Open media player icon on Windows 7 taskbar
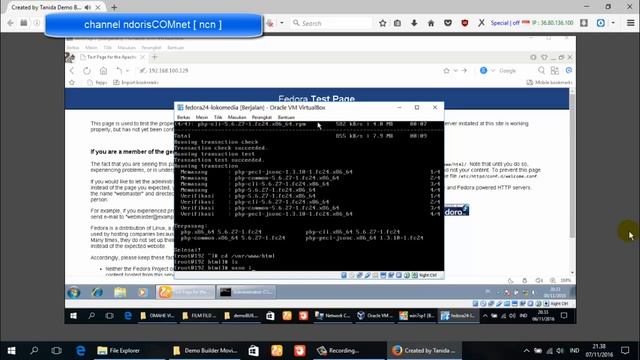Screen dimensions: 640x360 point(142,292)
